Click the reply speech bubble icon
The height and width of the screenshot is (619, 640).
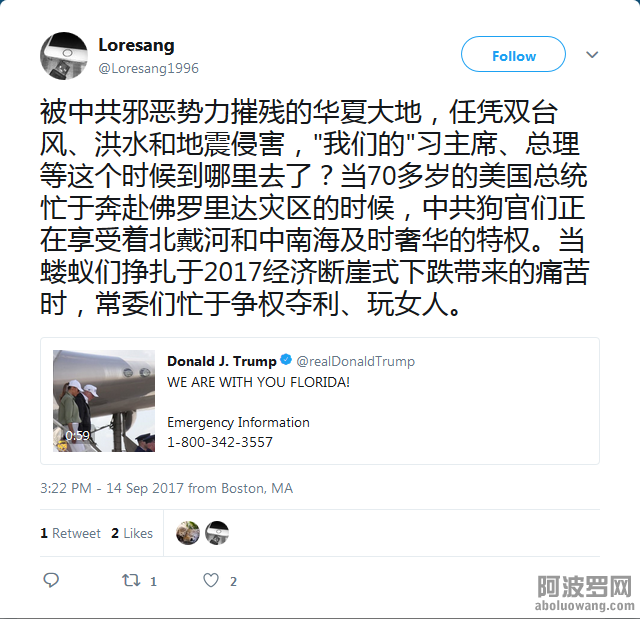click(51, 580)
